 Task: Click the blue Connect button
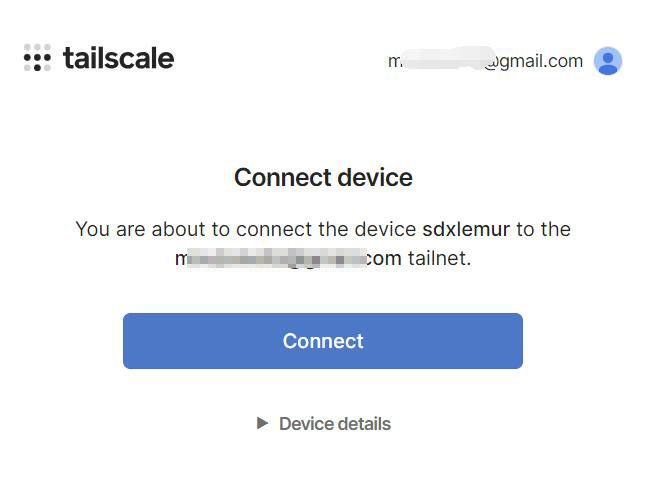(x=323, y=341)
